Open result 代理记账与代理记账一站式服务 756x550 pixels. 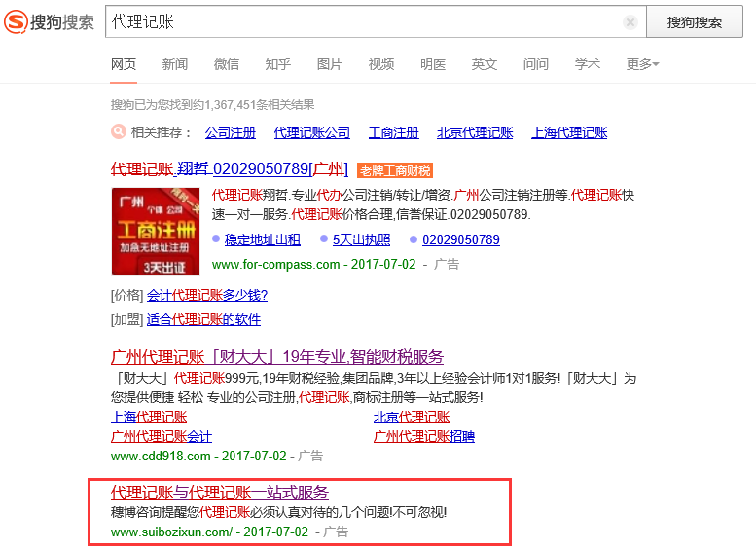(x=220, y=493)
